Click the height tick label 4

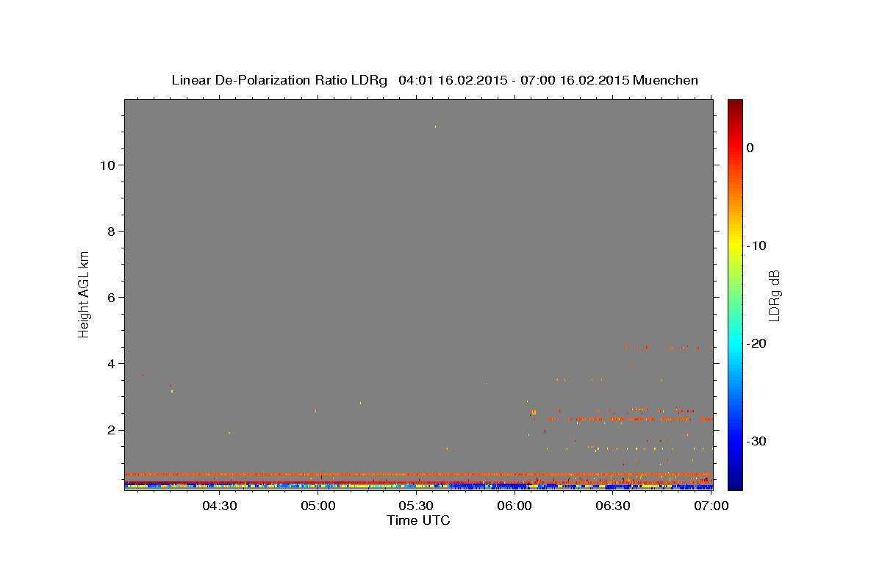[x=110, y=363]
